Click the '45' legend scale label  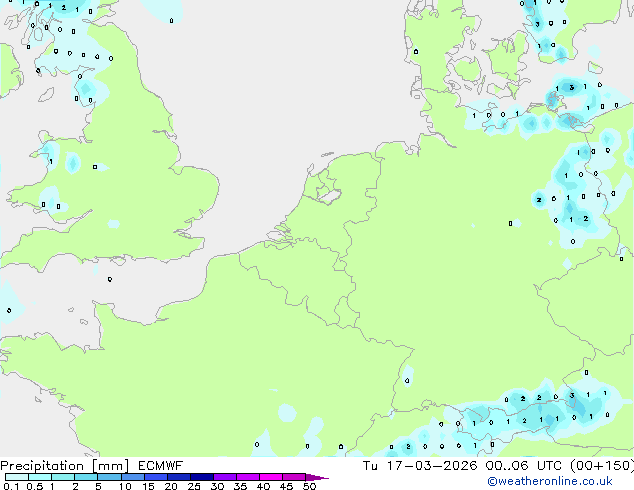[x=286, y=486]
